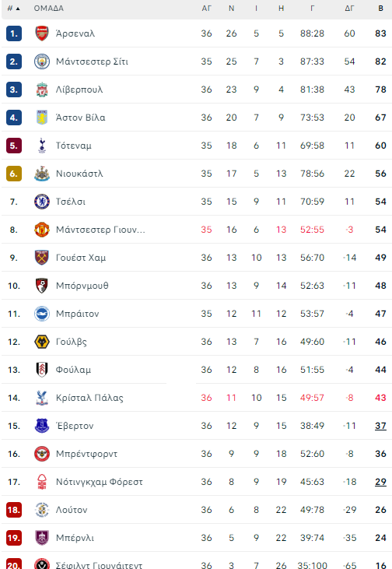392x569 pixels.
Task: Open the Everton crest icon
Action: coord(42,426)
